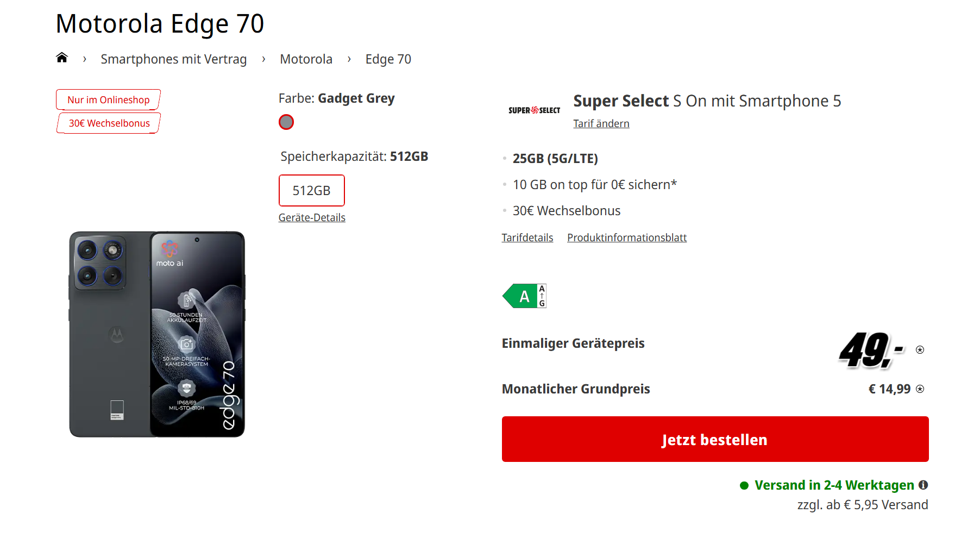This screenshot has height=538, width=980.
Task: View the Tarifdetails link
Action: point(527,237)
